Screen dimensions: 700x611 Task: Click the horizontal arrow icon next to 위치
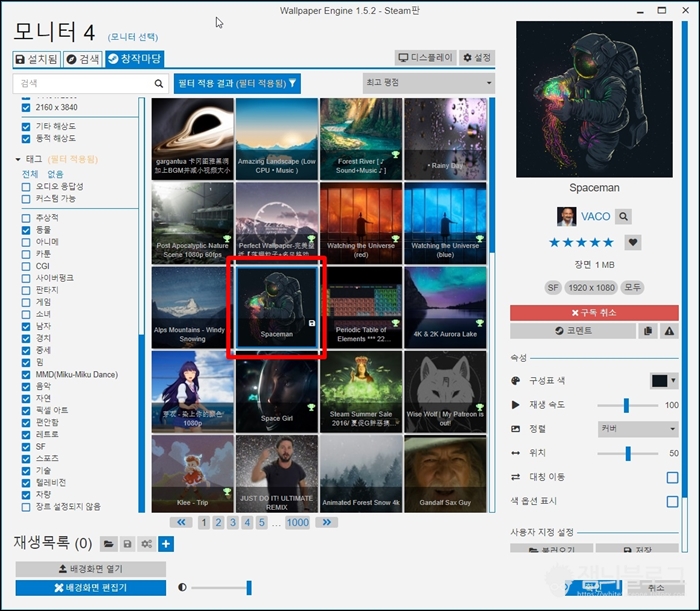[x=515, y=453]
